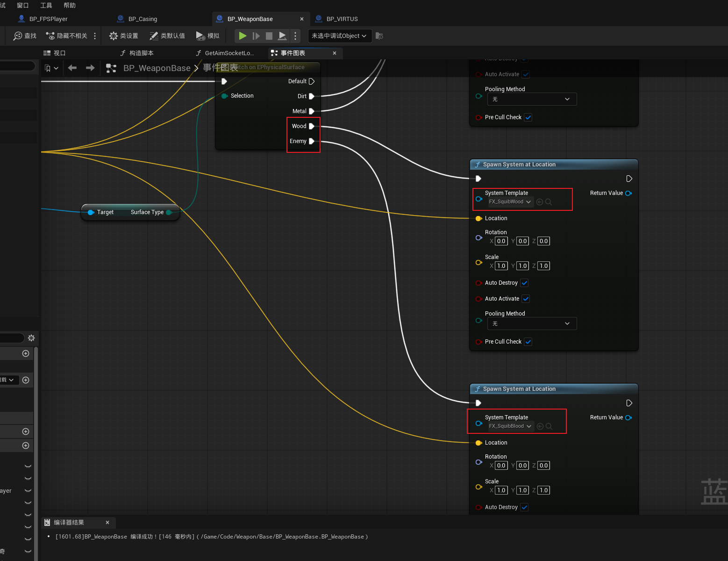Go forward in graph navigation history
The width and height of the screenshot is (728, 561).
point(90,68)
